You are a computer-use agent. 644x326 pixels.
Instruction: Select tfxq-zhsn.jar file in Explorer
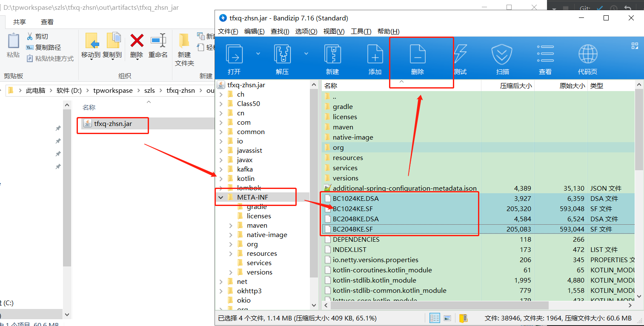point(113,123)
